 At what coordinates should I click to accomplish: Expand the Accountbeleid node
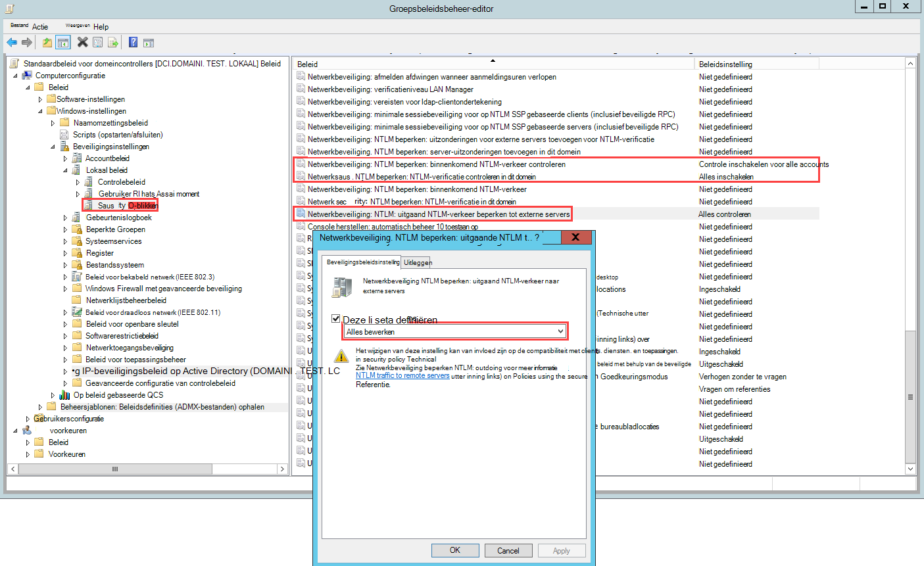coord(65,158)
